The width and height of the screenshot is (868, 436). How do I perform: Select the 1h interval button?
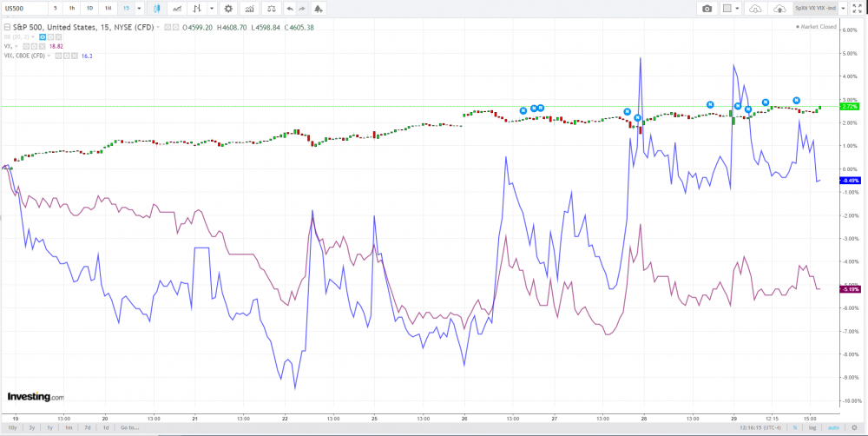coord(70,8)
